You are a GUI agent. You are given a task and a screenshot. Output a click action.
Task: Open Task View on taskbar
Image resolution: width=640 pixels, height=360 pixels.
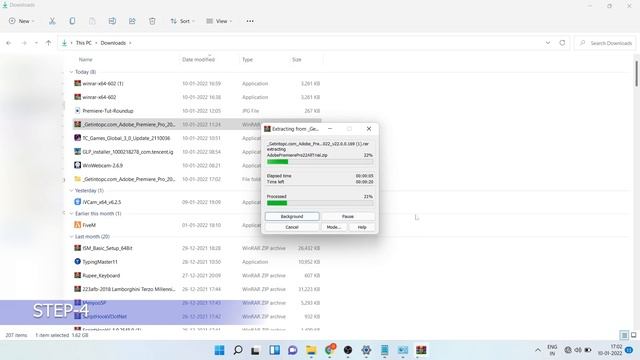[256, 350]
